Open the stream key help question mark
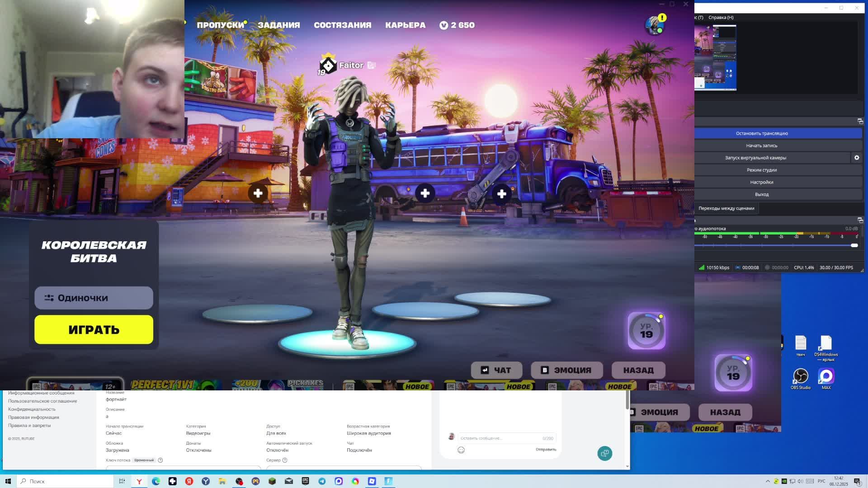Viewport: 868px width, 488px height. [160, 460]
